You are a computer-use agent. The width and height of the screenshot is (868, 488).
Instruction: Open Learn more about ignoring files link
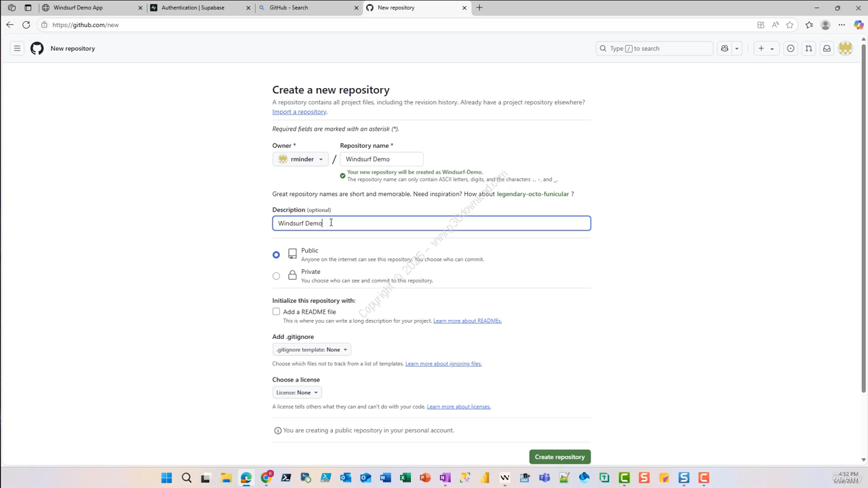(443, 364)
